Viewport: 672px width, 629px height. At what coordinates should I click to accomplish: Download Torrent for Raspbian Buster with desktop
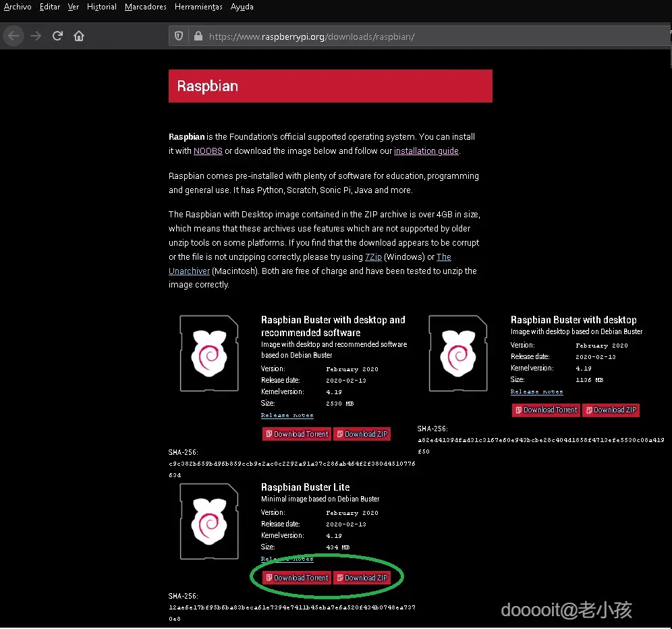pyautogui.click(x=546, y=410)
